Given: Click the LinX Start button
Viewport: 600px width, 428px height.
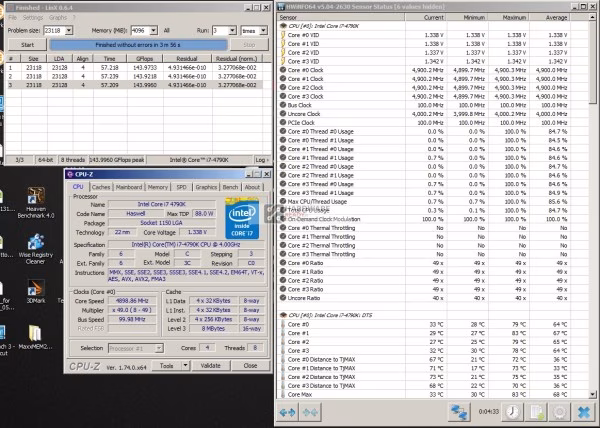Looking at the screenshot, I should (28, 45).
